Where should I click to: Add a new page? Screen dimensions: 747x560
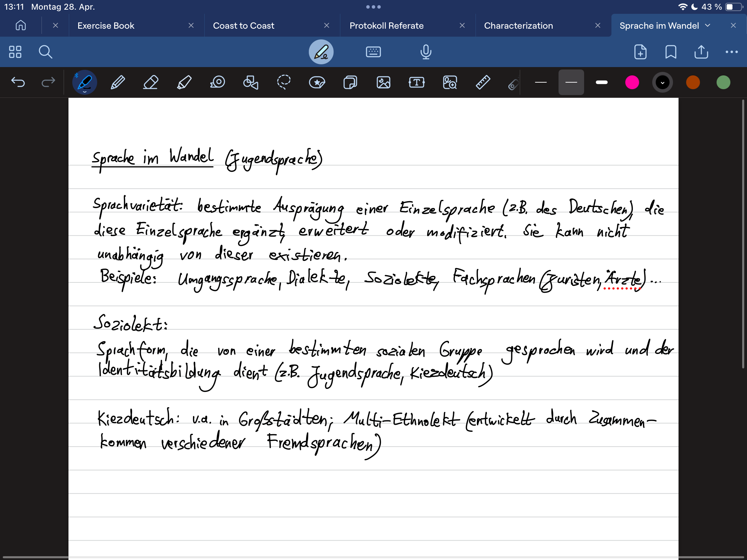click(x=640, y=52)
